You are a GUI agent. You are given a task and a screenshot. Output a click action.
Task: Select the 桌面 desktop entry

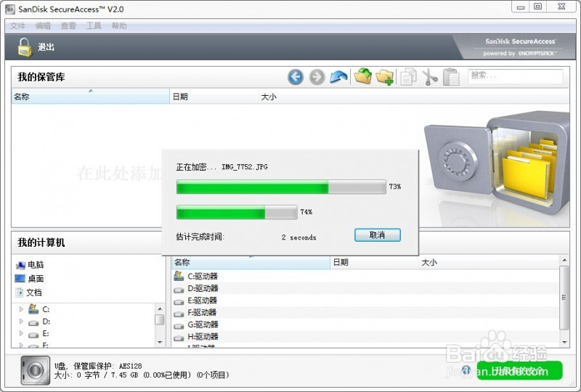click(x=29, y=278)
